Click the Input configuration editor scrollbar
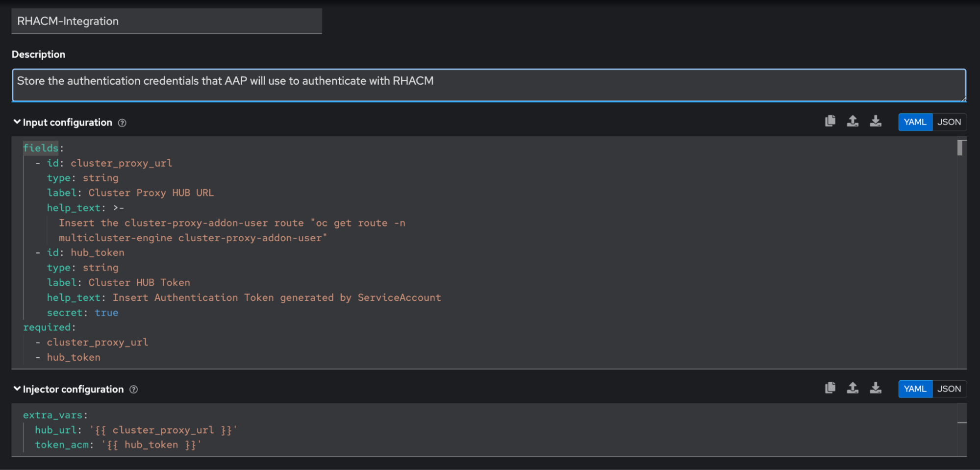 961,148
